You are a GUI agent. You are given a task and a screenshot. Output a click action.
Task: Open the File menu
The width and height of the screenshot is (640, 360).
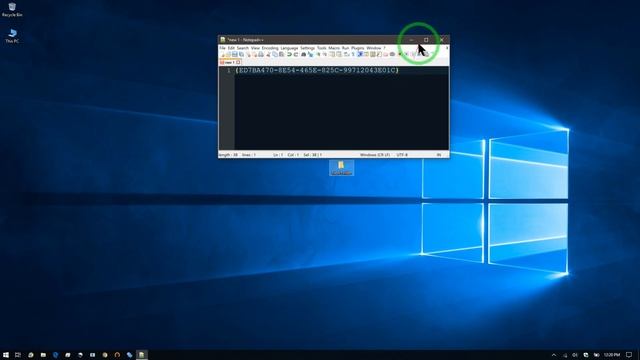[x=222, y=48]
